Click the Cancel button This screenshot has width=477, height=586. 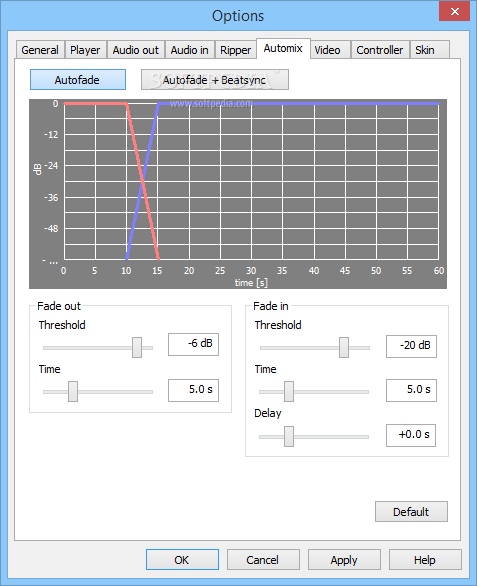tap(263, 559)
